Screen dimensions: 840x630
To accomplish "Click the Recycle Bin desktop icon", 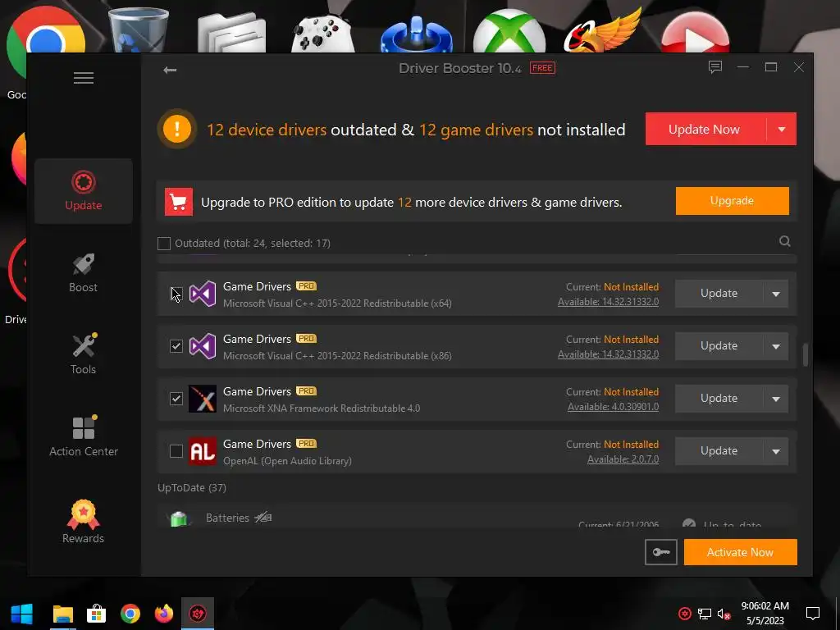I will (x=138, y=30).
